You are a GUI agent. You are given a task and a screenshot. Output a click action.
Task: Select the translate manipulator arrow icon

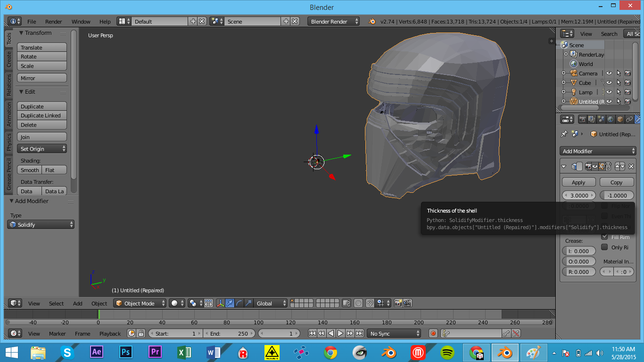click(x=230, y=303)
